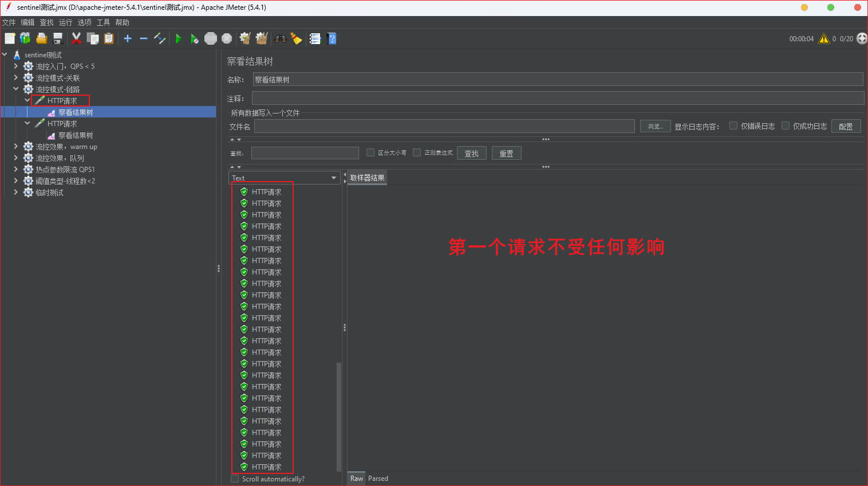The width and height of the screenshot is (868, 486).
Task: Click the 浏览... browse button
Action: 655,126
